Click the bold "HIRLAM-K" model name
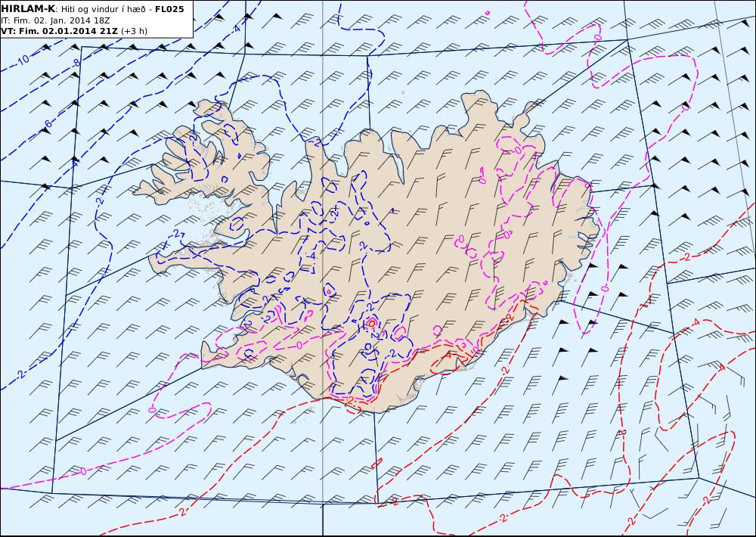The width and height of the screenshot is (756, 537). [x=28, y=9]
